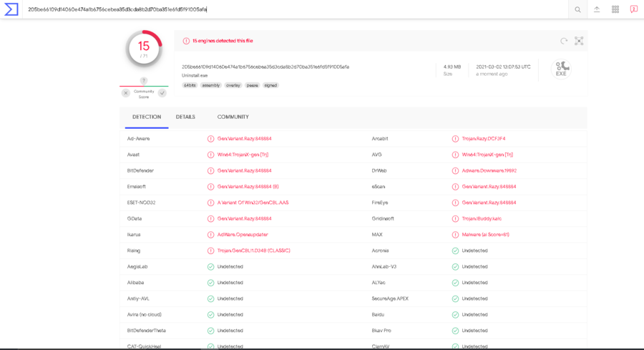Click the Gridinsoft detection alert icon
The image size is (644, 350).
point(455,219)
